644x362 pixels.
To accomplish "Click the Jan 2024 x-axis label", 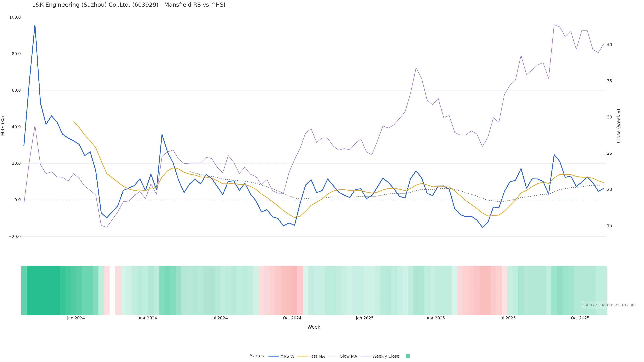I will pyautogui.click(x=76, y=318).
